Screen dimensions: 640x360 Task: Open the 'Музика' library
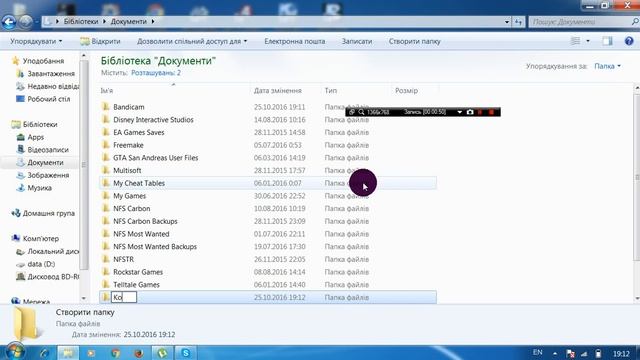39,188
